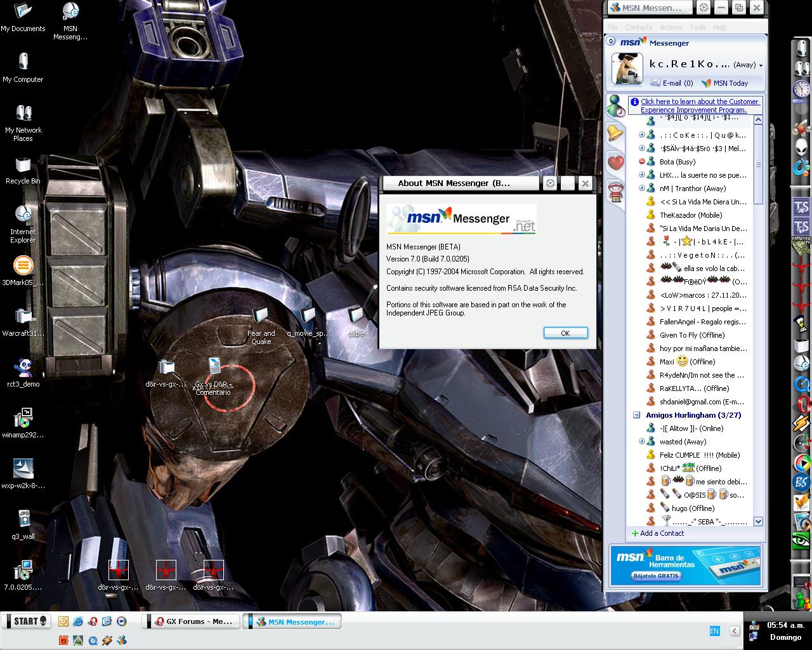812x650 pixels.
Task: Select the Gx vs D&R Comentario document
Action: point(213,376)
